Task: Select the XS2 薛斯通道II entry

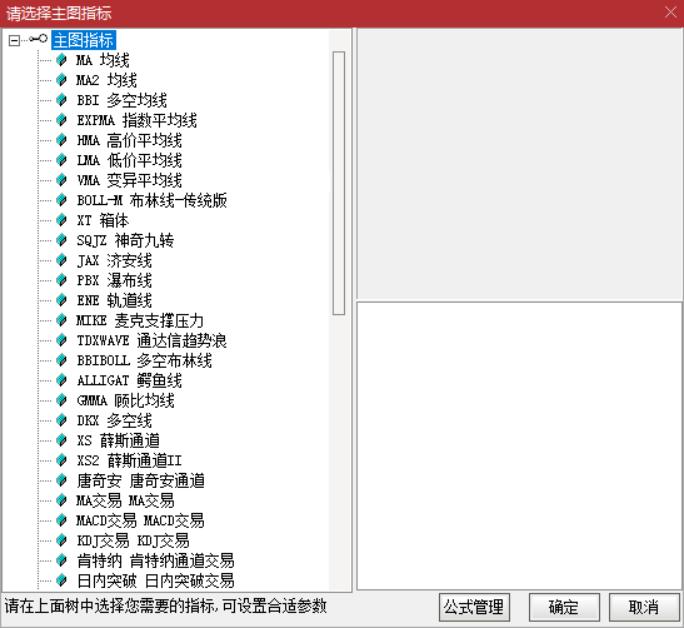Action: [x=129, y=461]
